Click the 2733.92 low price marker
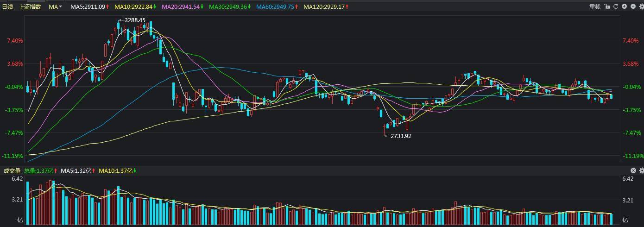The image size is (644, 227). tap(398, 136)
